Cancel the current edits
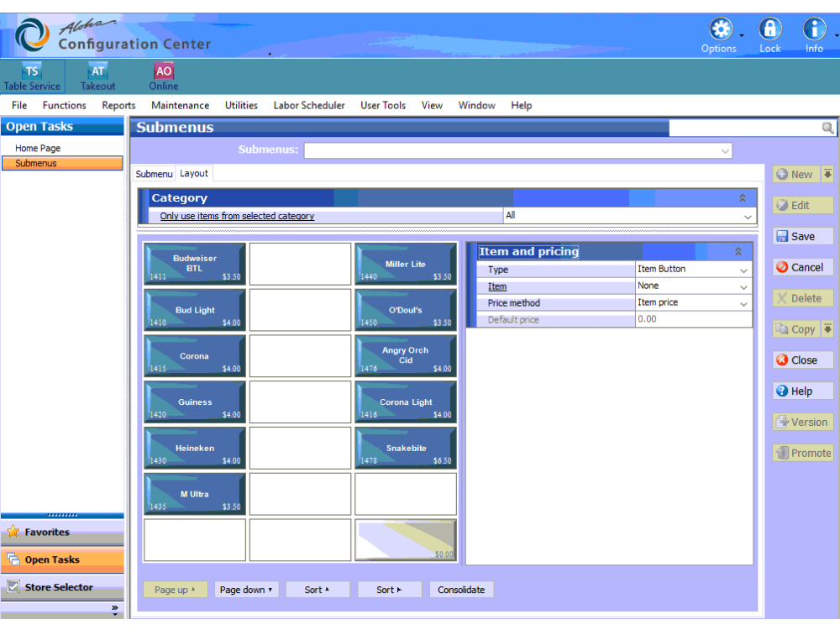The width and height of the screenshot is (840, 630). pyautogui.click(x=802, y=267)
